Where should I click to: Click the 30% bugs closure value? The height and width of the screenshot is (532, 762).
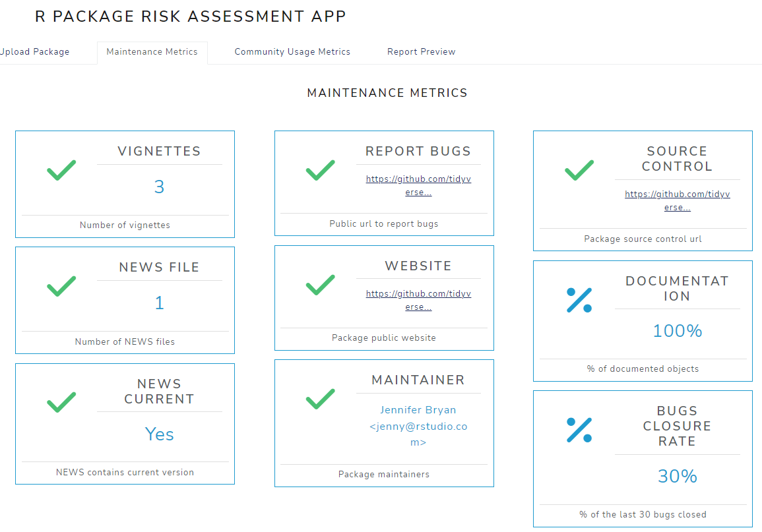(x=677, y=475)
